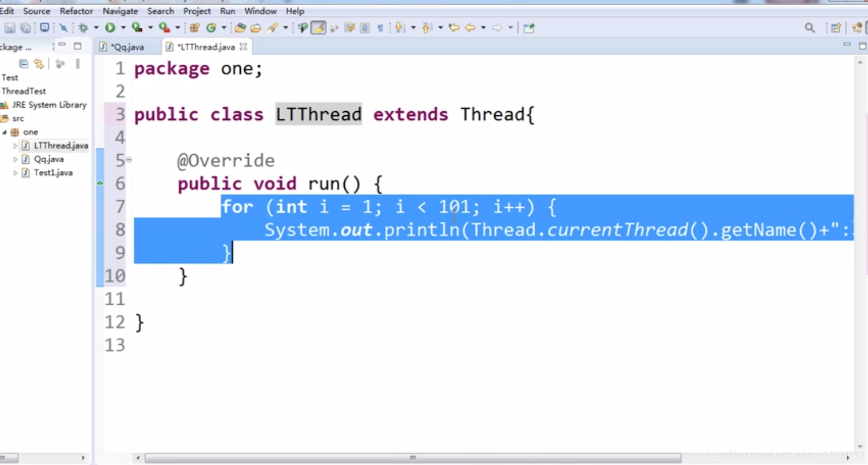
Task: Open the Search toolbar dropdown arrow
Action: tap(285, 28)
